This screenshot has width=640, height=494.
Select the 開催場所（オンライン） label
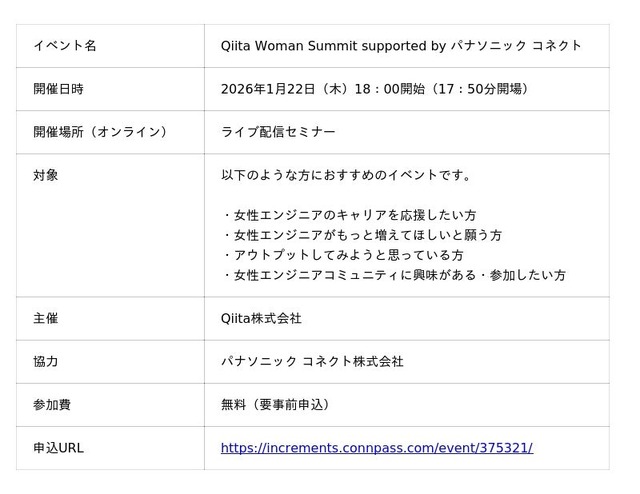point(99,132)
